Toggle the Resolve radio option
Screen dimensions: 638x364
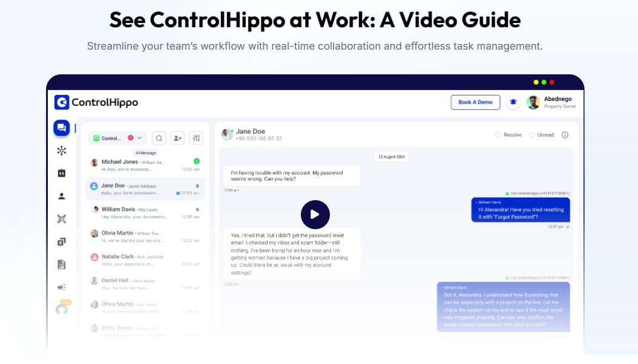click(x=498, y=135)
